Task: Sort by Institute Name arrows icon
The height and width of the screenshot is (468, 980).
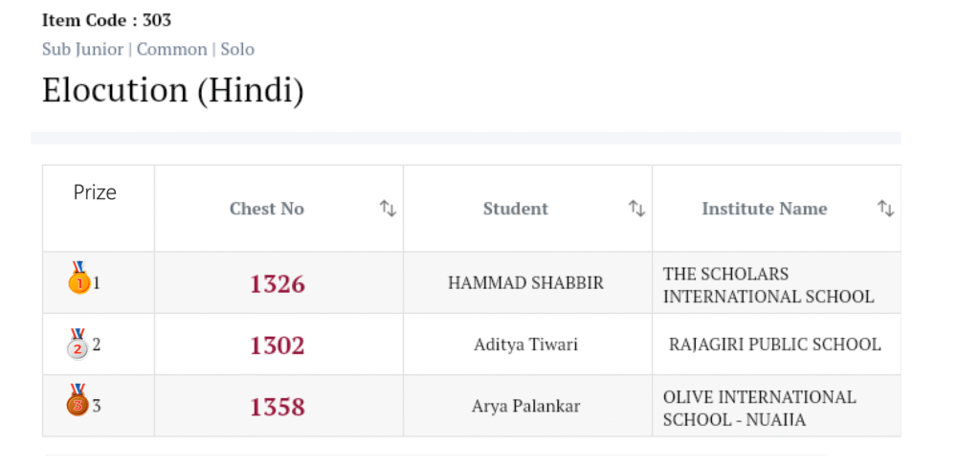Action: (x=886, y=209)
